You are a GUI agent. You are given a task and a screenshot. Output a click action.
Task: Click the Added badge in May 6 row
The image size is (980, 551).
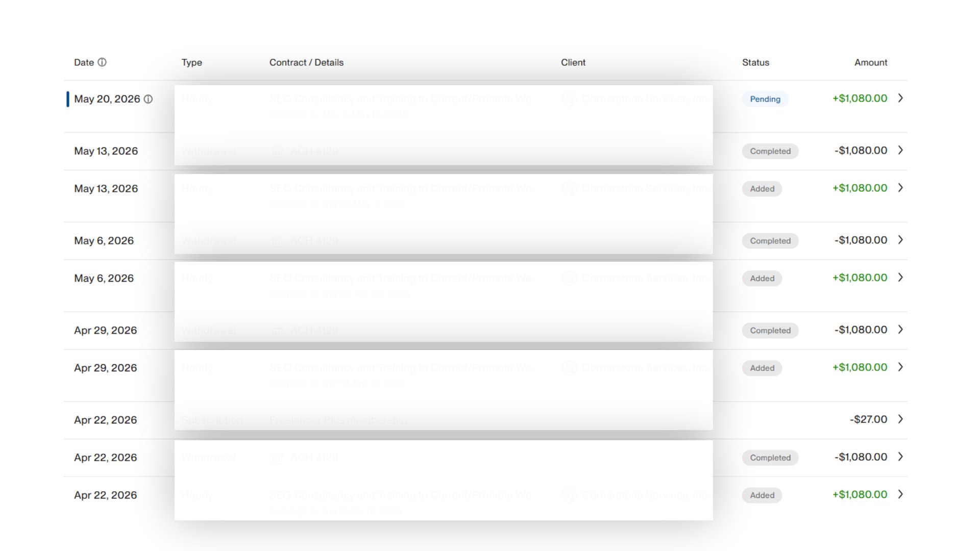coord(762,279)
